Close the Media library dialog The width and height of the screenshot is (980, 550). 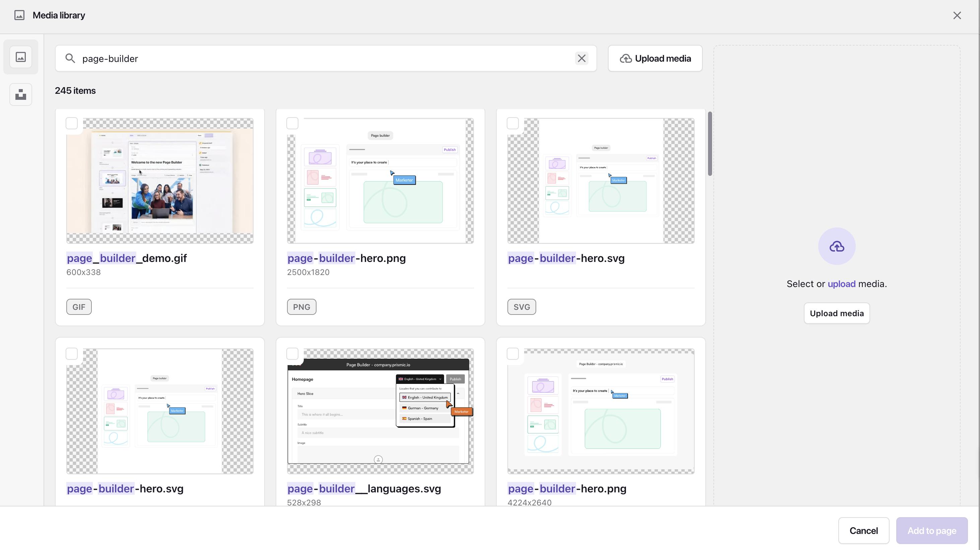coord(957,15)
